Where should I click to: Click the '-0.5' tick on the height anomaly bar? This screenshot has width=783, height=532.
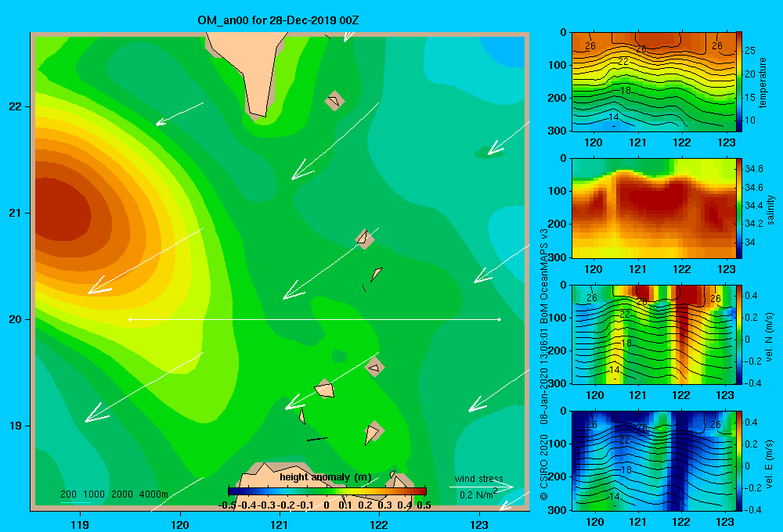click(x=227, y=505)
